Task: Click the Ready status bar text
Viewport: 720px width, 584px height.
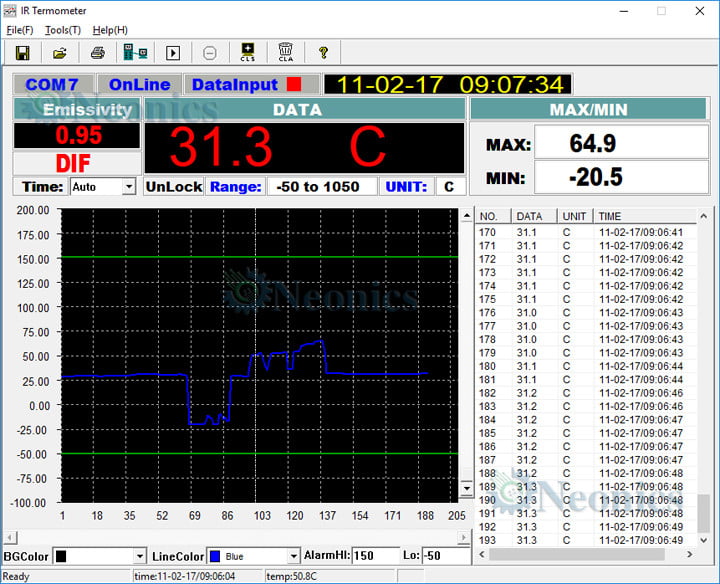Action: click(16, 576)
